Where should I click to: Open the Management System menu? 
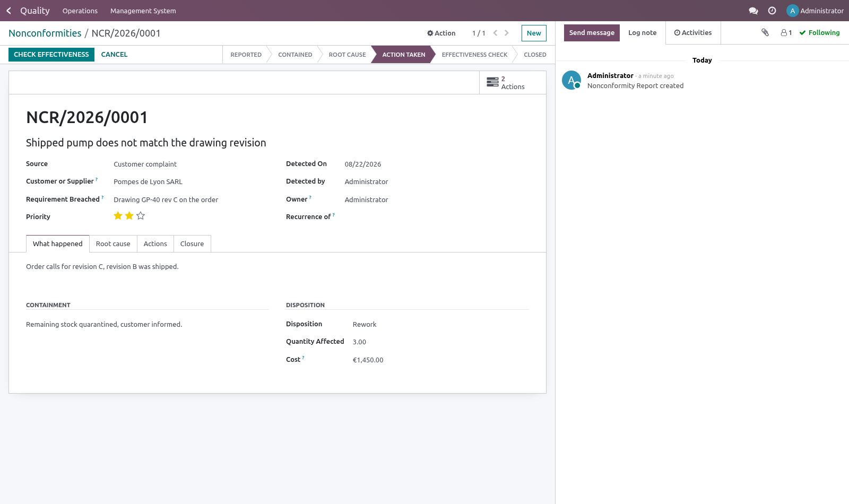pyautogui.click(x=143, y=11)
